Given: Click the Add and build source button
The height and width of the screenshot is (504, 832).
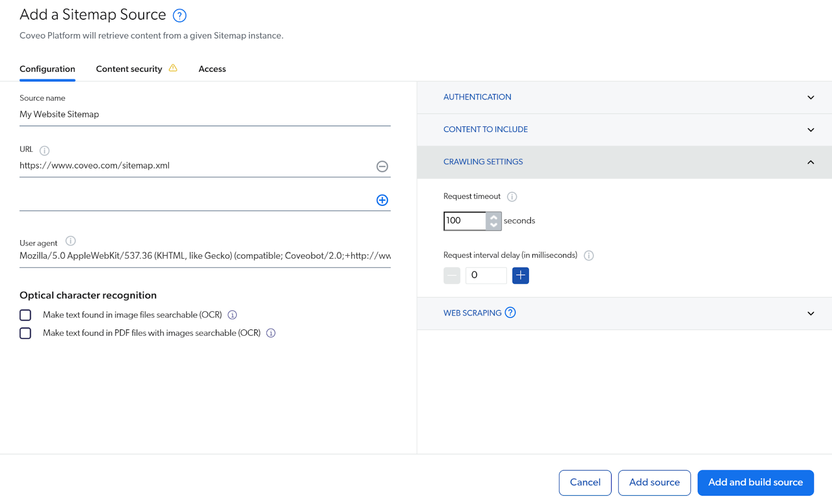Looking at the screenshot, I should click(x=755, y=483).
